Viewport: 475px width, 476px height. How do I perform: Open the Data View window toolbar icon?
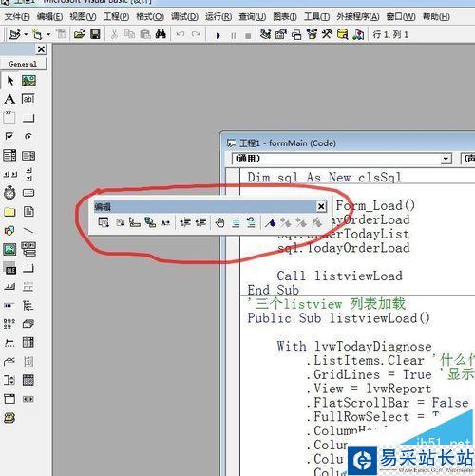pos(343,34)
